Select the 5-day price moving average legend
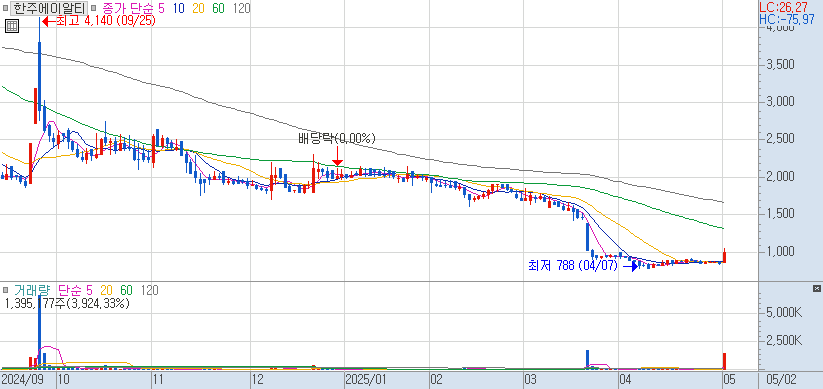This screenshot has width=823, height=389. [x=161, y=8]
